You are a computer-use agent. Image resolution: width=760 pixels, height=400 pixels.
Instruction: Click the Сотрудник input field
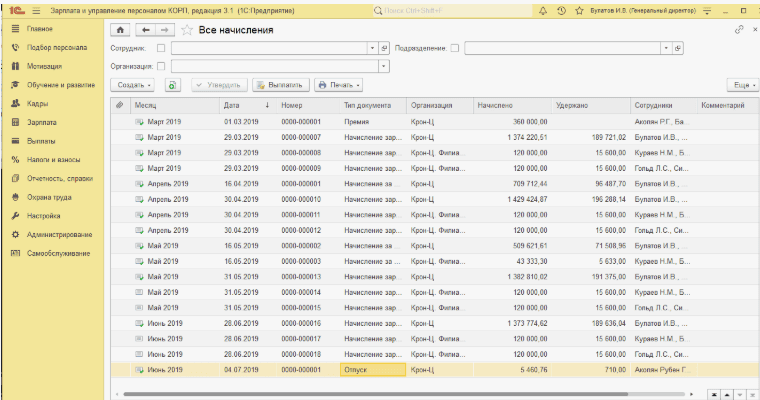point(269,48)
